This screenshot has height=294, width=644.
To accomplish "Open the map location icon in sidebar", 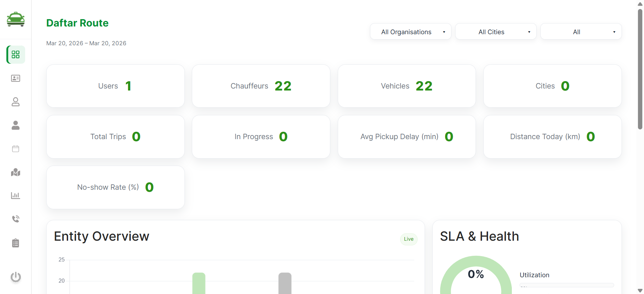I will pos(16,172).
